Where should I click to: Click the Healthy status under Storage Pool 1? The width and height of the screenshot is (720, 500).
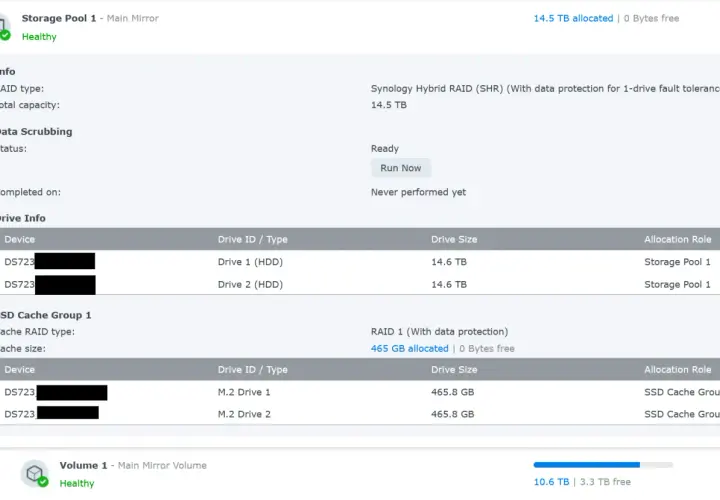(39, 37)
